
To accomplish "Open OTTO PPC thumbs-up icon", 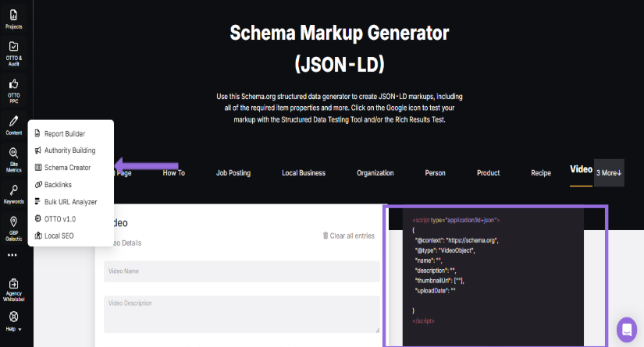I will [x=13, y=88].
